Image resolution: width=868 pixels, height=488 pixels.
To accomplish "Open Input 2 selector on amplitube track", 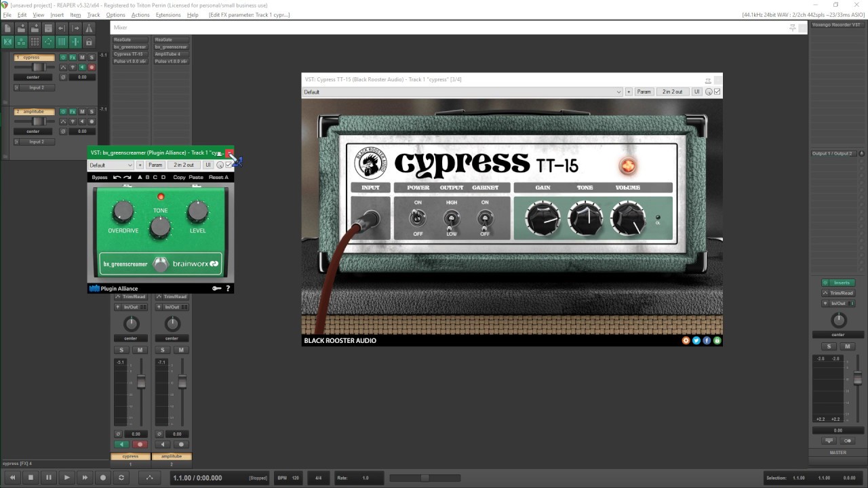I will pos(35,142).
